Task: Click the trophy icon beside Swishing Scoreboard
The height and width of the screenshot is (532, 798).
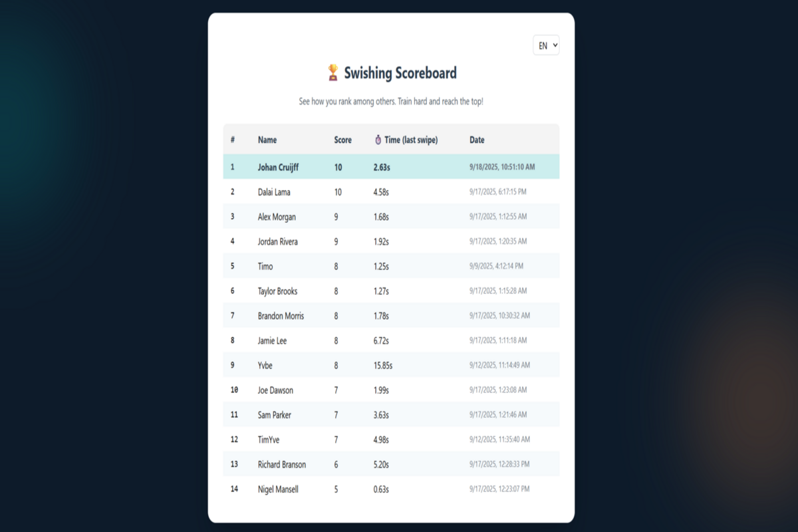Action: (x=333, y=72)
